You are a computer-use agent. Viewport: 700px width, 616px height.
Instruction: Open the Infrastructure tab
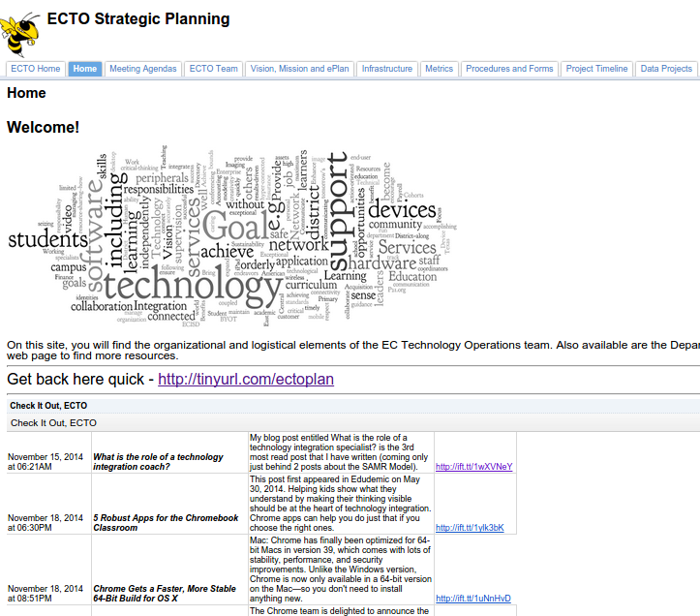click(x=387, y=69)
